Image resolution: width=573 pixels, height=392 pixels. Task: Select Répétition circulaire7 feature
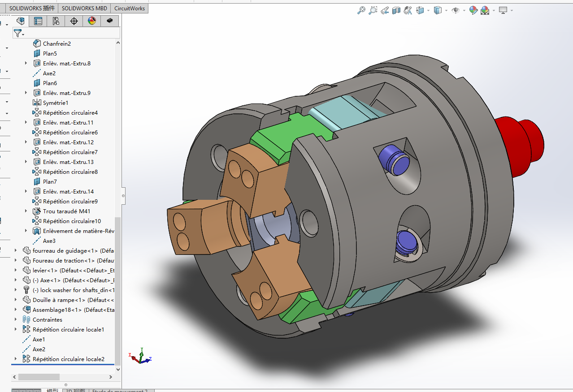[70, 152]
